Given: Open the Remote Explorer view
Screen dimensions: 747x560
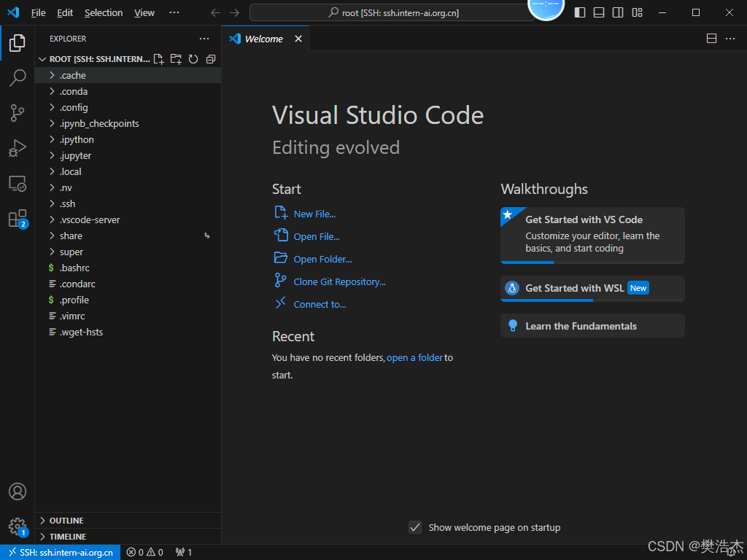Looking at the screenshot, I should (18, 183).
